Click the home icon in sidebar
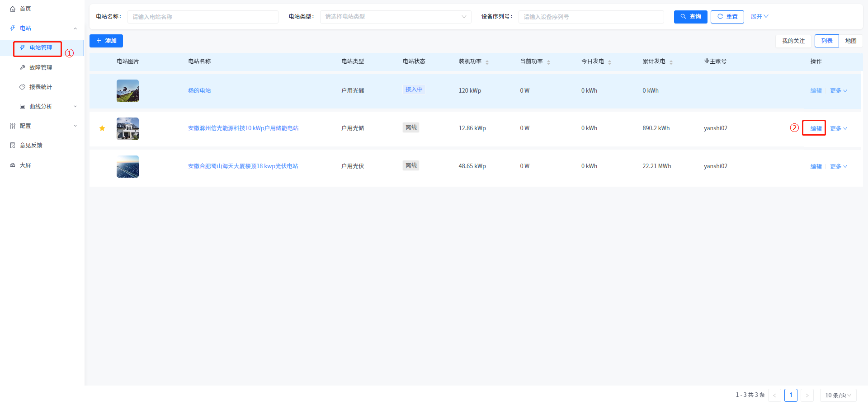Viewport: 868px width, 405px height. tap(13, 9)
